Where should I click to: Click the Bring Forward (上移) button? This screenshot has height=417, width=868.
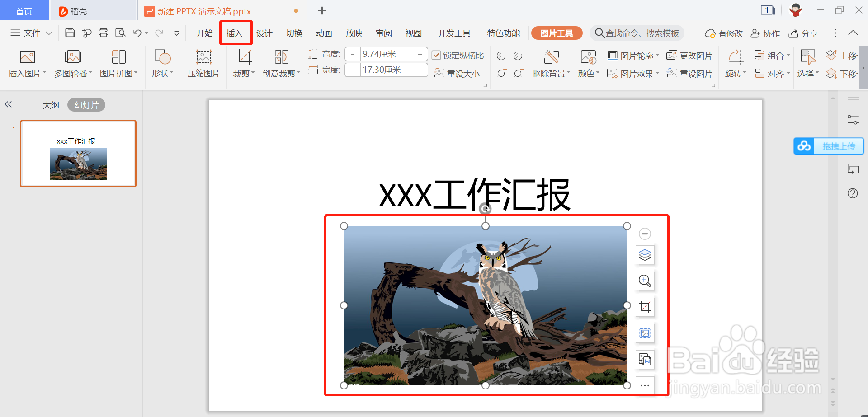(x=842, y=56)
